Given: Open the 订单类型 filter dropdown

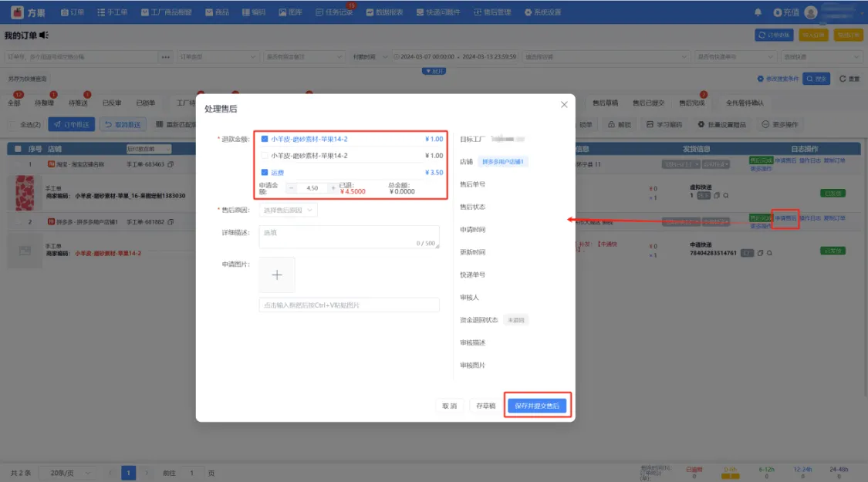Looking at the screenshot, I should click(218, 57).
